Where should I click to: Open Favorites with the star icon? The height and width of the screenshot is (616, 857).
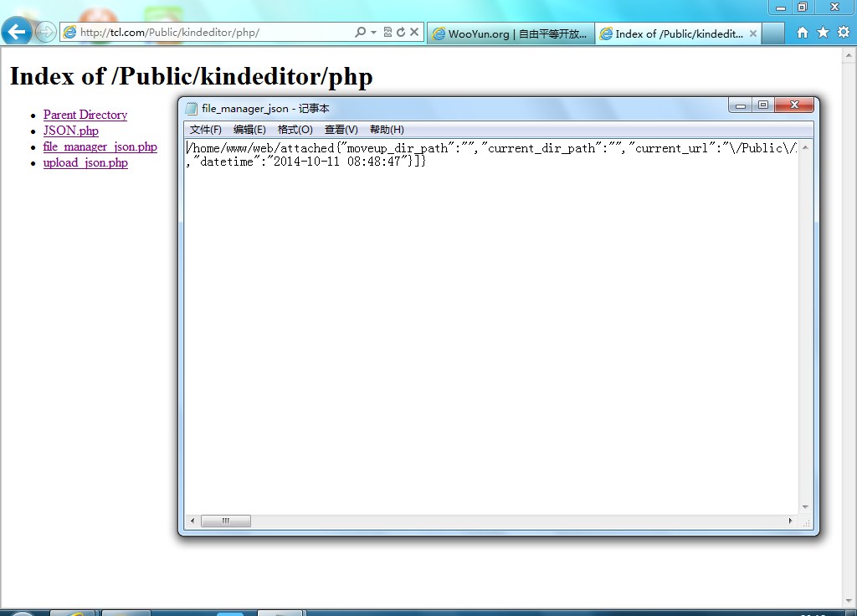824,33
